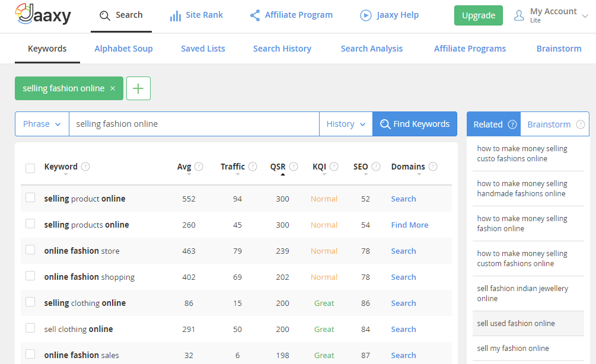
Task: Open help tooltip for KQI column
Action: 334,167
